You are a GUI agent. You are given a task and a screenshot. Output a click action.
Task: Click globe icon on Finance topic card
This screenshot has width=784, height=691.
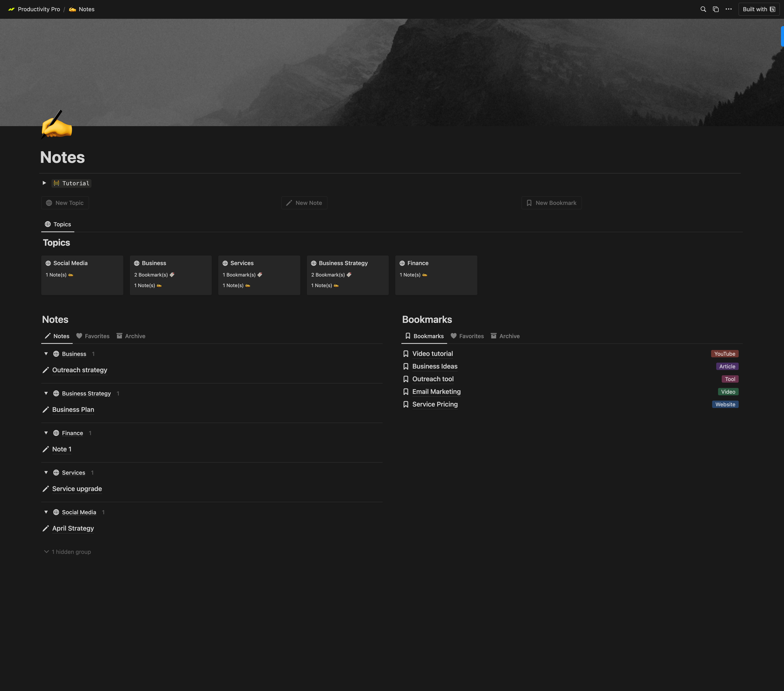tap(402, 263)
